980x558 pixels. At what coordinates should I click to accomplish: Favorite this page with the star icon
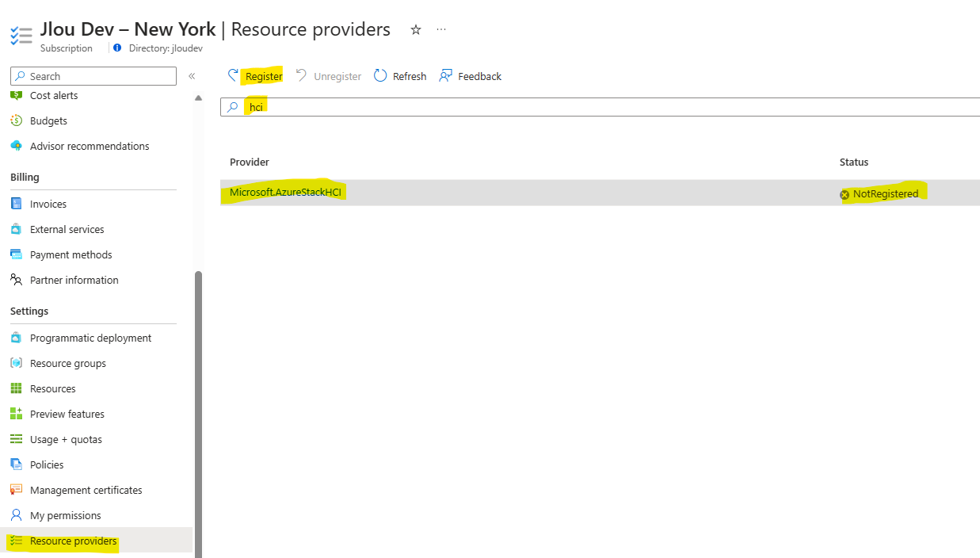pyautogui.click(x=416, y=29)
